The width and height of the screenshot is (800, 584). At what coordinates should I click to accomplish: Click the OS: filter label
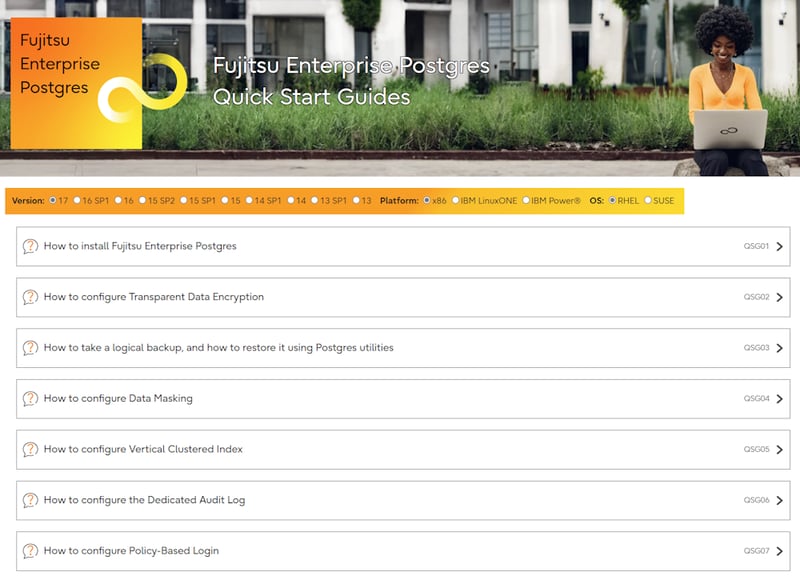tap(596, 200)
